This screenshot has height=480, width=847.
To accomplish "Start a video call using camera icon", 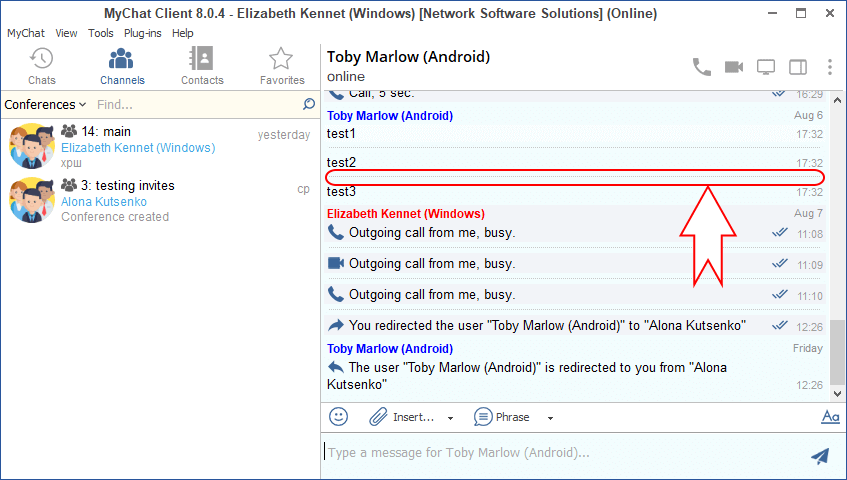I will 734,67.
